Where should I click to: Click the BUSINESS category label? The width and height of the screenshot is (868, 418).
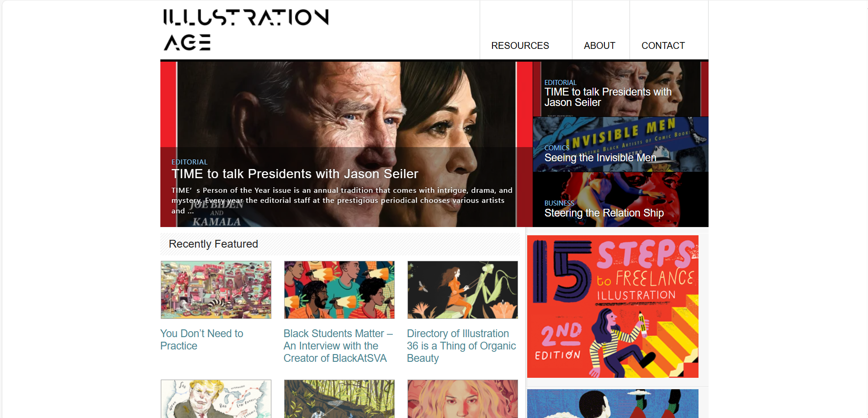pos(559,203)
